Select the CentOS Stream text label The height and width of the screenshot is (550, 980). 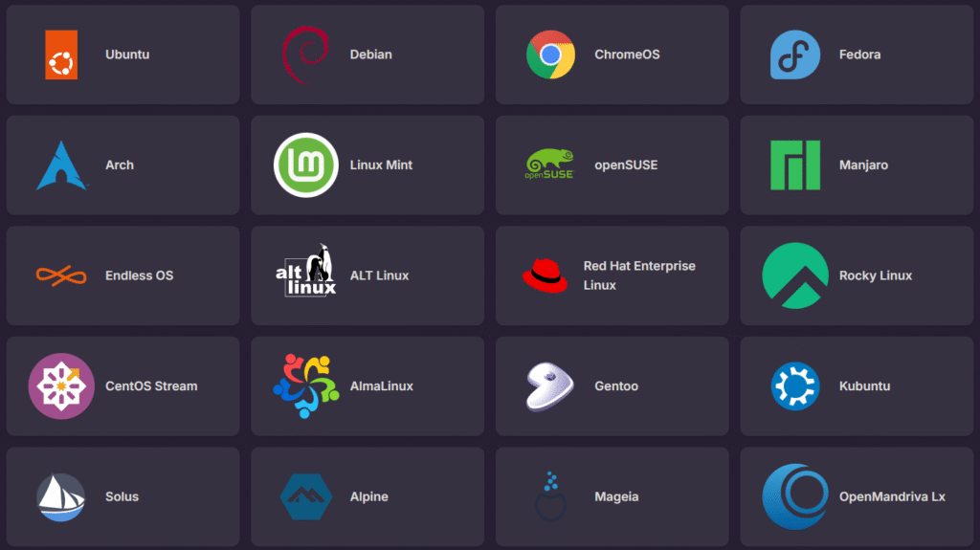[151, 386]
